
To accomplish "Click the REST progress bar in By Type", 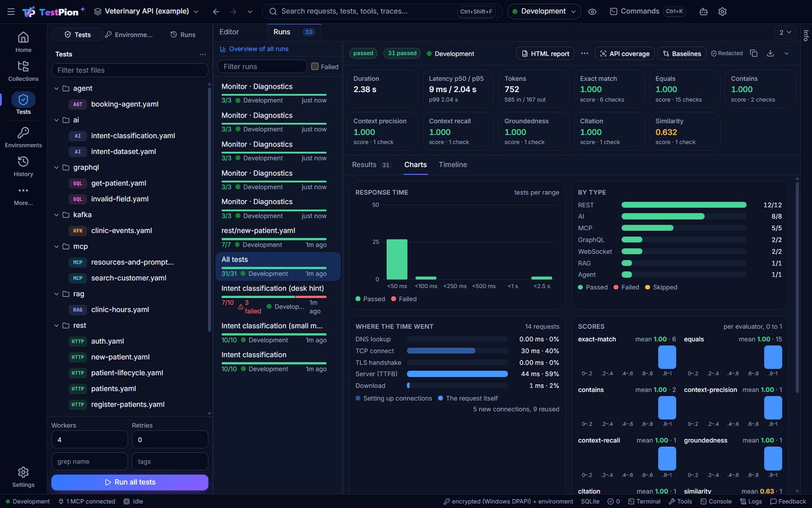I will pos(684,205).
